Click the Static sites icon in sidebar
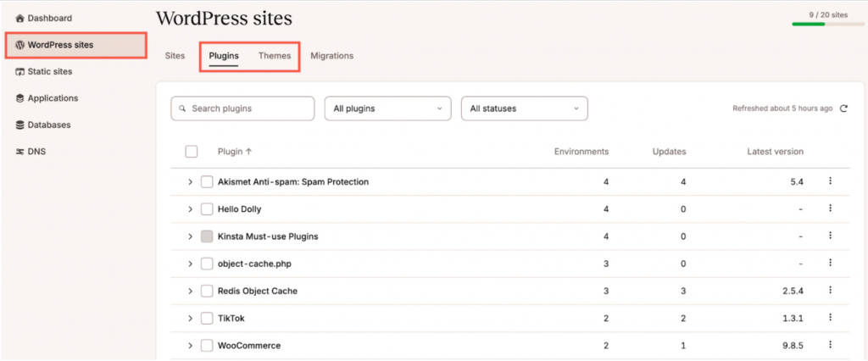This screenshot has width=868, height=361. (x=20, y=71)
